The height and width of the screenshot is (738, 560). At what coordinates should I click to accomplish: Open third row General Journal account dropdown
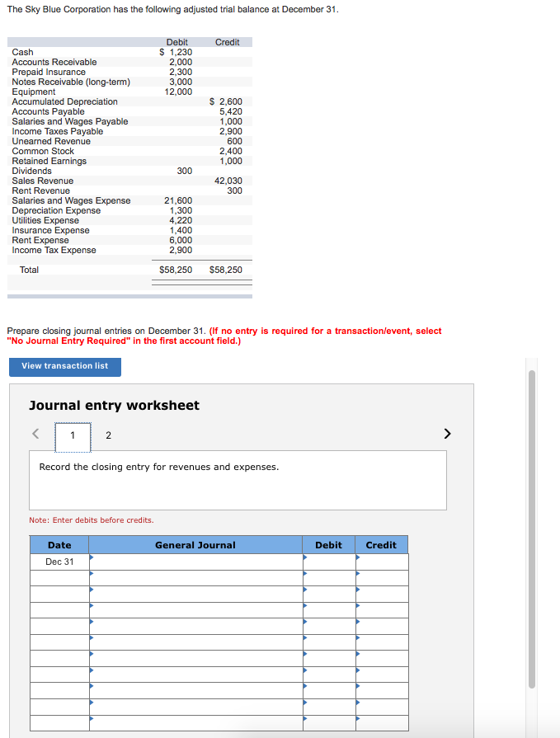pos(195,594)
